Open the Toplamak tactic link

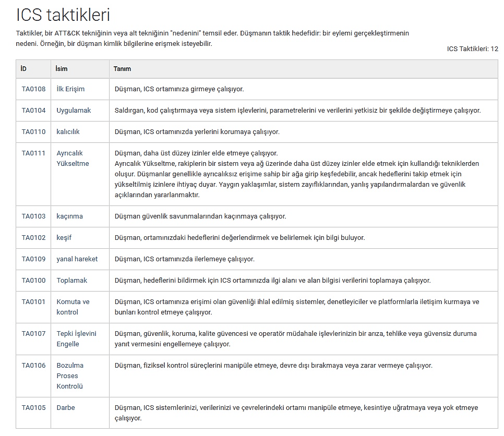point(72,280)
